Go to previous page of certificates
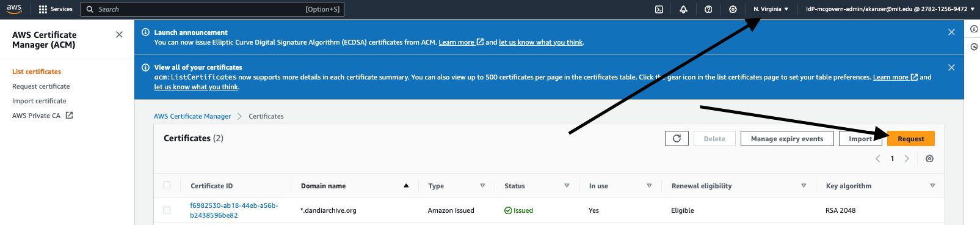980x225 pixels. (x=877, y=158)
